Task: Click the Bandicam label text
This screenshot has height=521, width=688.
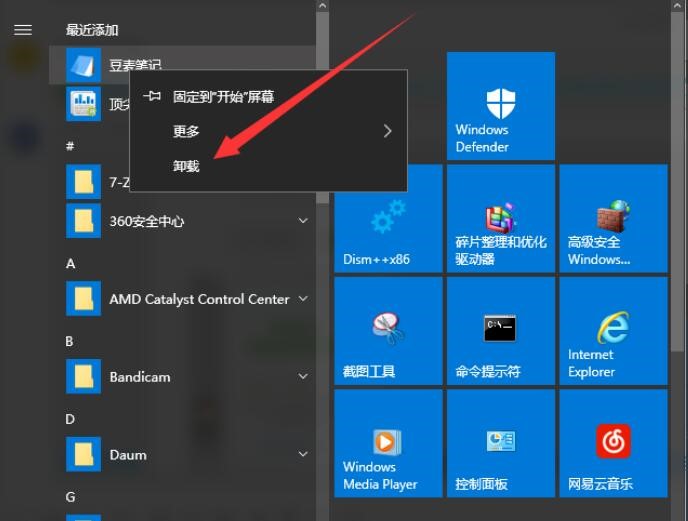Action: click(x=140, y=377)
